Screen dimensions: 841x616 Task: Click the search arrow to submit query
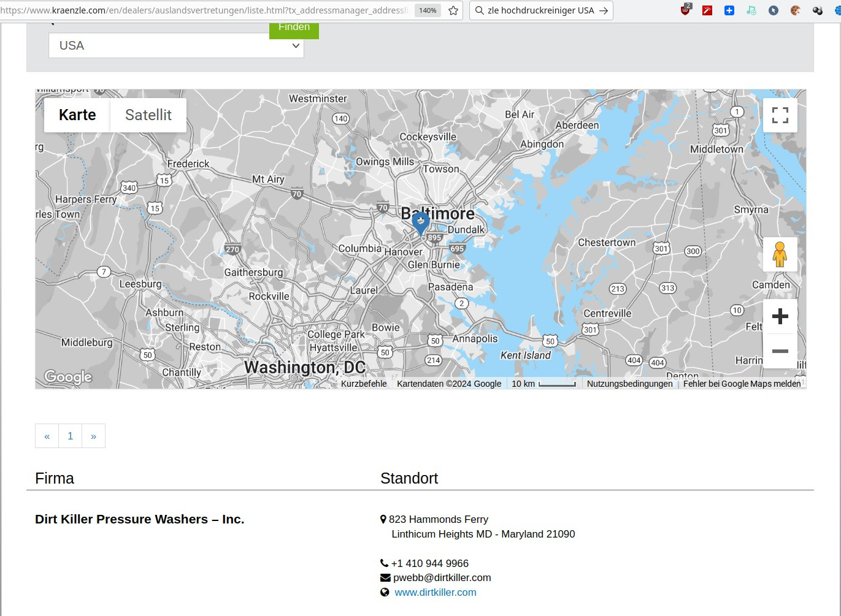point(604,10)
